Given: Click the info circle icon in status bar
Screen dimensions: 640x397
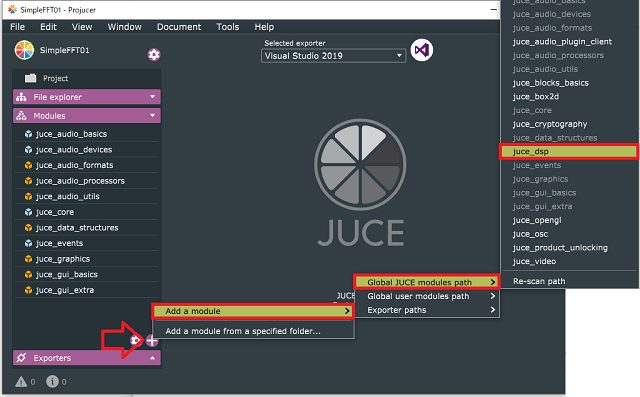Looking at the screenshot, I should [x=52, y=381].
